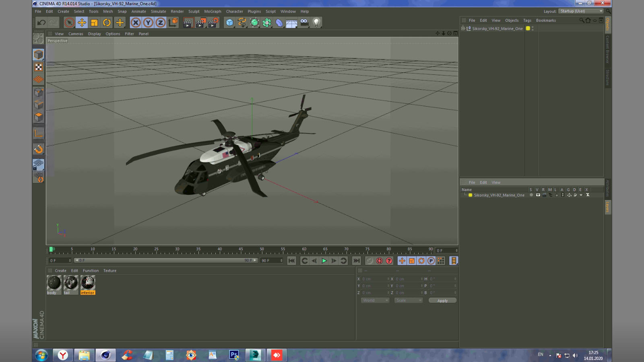
Task: Open the Array modeling objects icon
Action: (267, 23)
